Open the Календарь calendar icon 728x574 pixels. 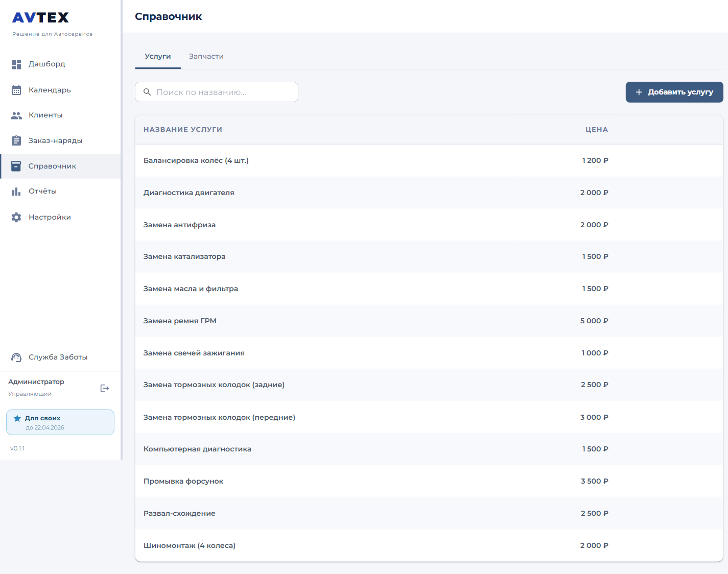(16, 90)
